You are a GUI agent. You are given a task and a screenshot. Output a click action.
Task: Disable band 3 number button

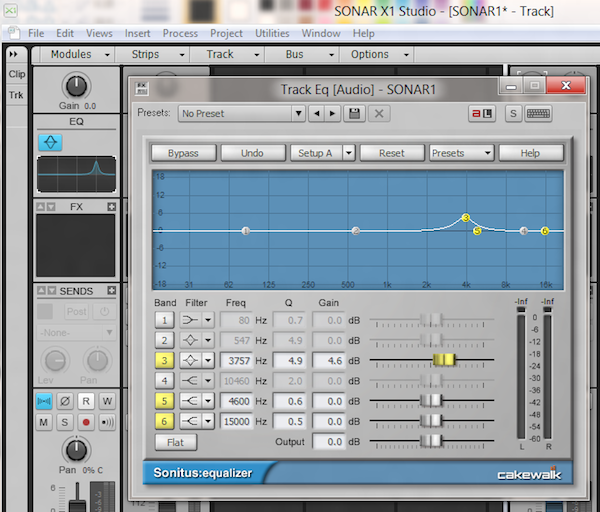[164, 360]
